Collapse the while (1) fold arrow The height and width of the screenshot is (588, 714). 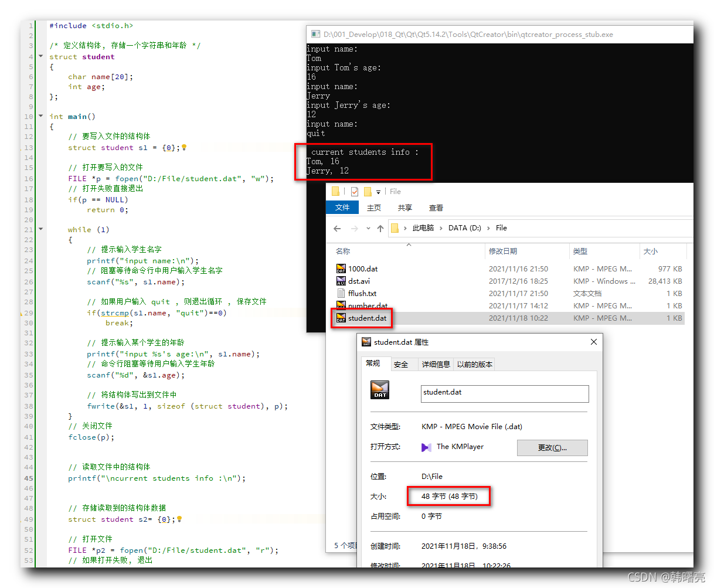40,229
